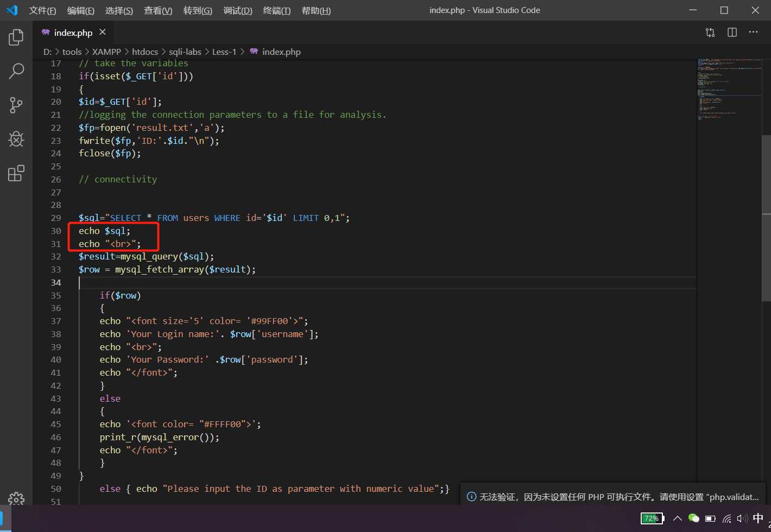Open the Explorer view in activity bar
The image size is (771, 532).
(16, 37)
